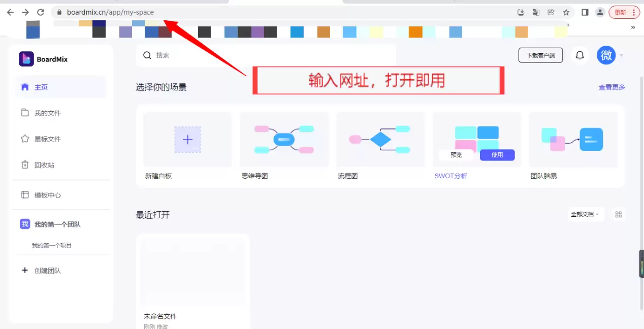
Task: Open the 全部文档 filter dropdown
Action: (x=585, y=214)
